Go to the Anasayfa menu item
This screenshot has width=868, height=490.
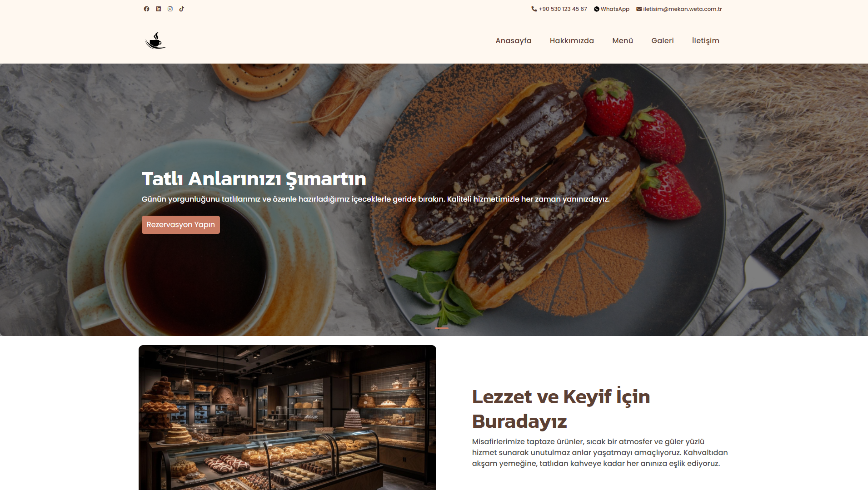coord(514,40)
